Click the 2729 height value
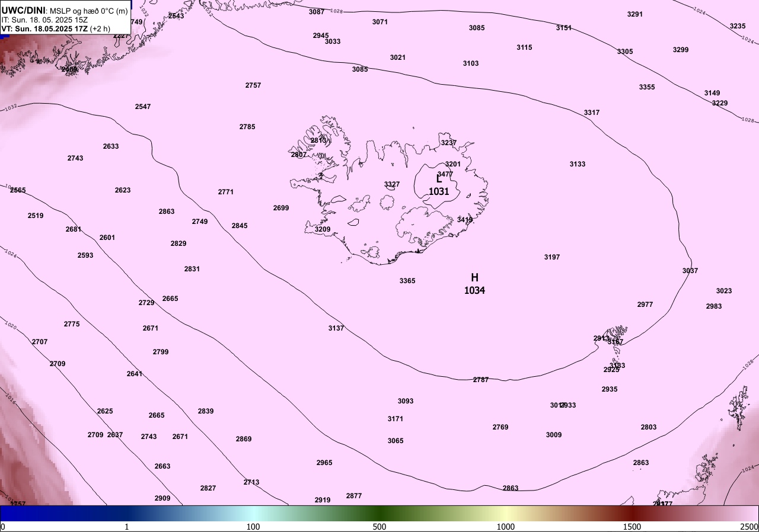Screen dimensions: 759x532 coord(146,303)
